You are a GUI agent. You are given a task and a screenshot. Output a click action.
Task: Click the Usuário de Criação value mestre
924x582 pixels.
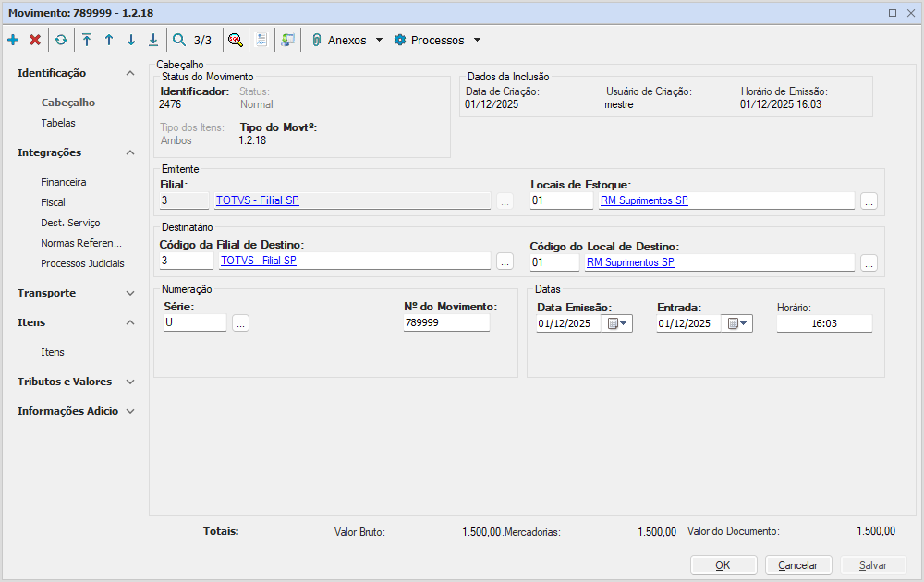[x=619, y=104]
